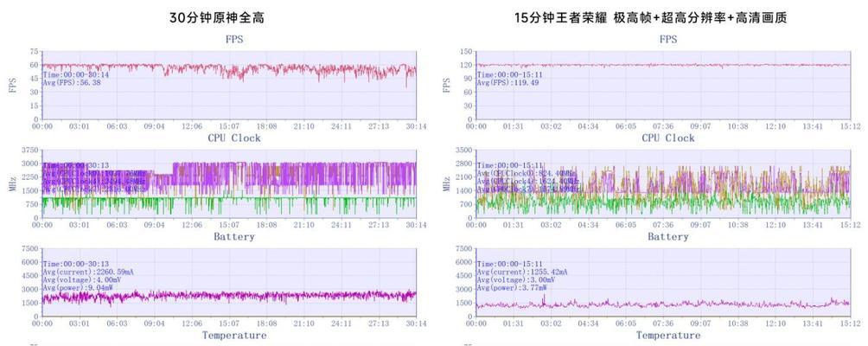Click 'Time:00:00-15:11' in the right Battery chart
This screenshot has width=868, height=346.
point(510,265)
